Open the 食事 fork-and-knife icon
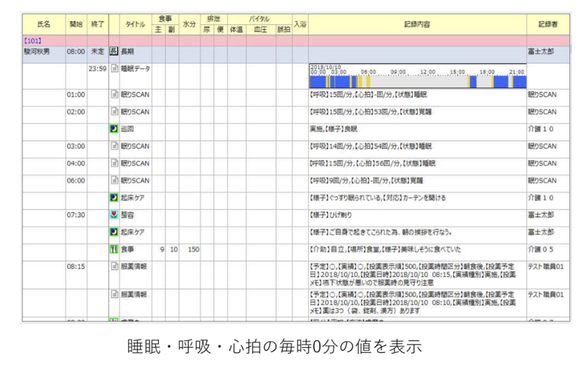Viewport: 588px width, 370px height. click(x=114, y=249)
